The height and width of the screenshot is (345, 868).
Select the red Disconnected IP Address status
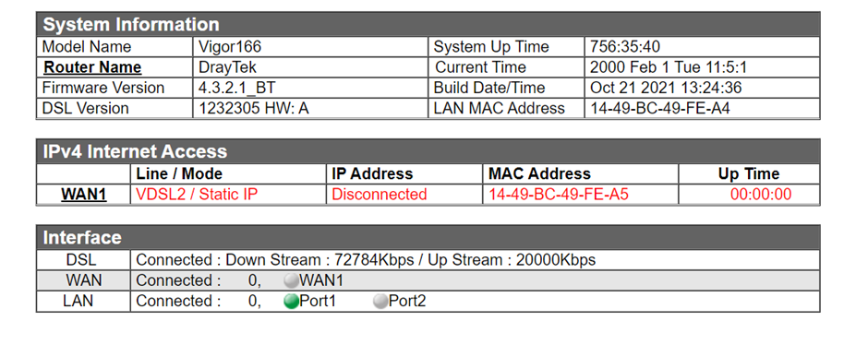380,195
